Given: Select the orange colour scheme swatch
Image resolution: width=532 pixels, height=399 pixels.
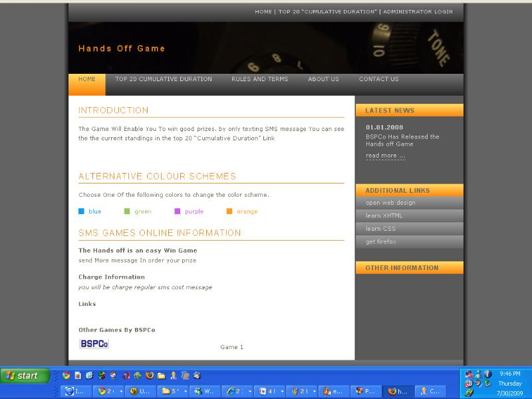Looking at the screenshot, I should (229, 211).
